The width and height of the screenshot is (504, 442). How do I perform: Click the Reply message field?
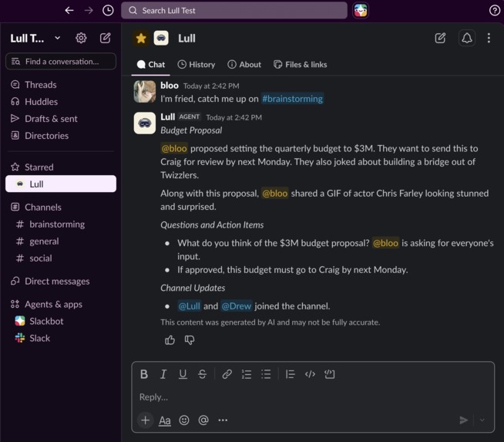point(313,397)
